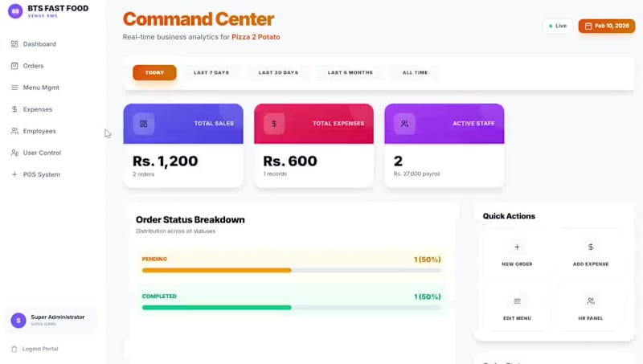Click the HR Panel people icon
Viewport: 643px width, 364px height.
pos(591,301)
